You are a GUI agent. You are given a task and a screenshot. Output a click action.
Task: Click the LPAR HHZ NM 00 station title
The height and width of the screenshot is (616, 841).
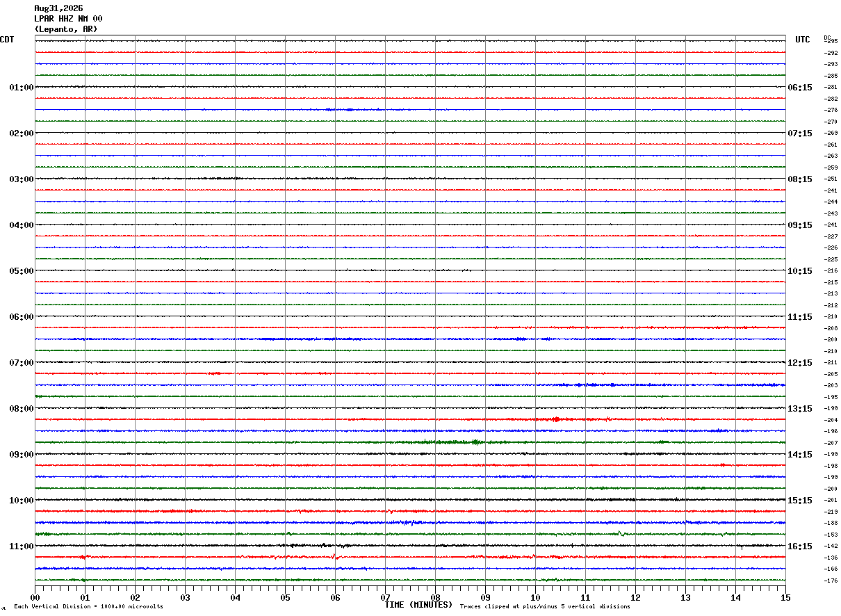point(68,19)
